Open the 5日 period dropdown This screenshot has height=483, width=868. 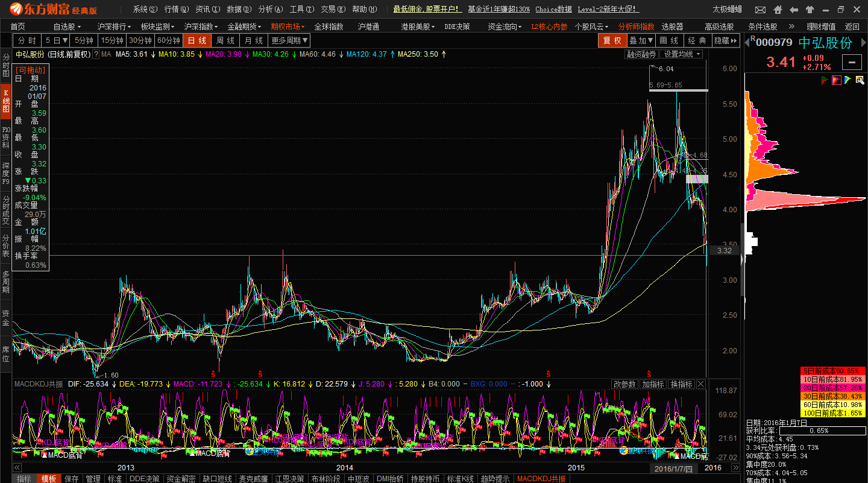[x=57, y=40]
